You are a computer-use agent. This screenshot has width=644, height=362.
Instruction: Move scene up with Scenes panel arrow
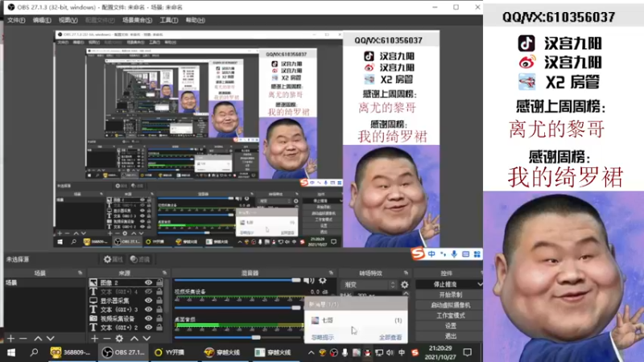point(38,339)
